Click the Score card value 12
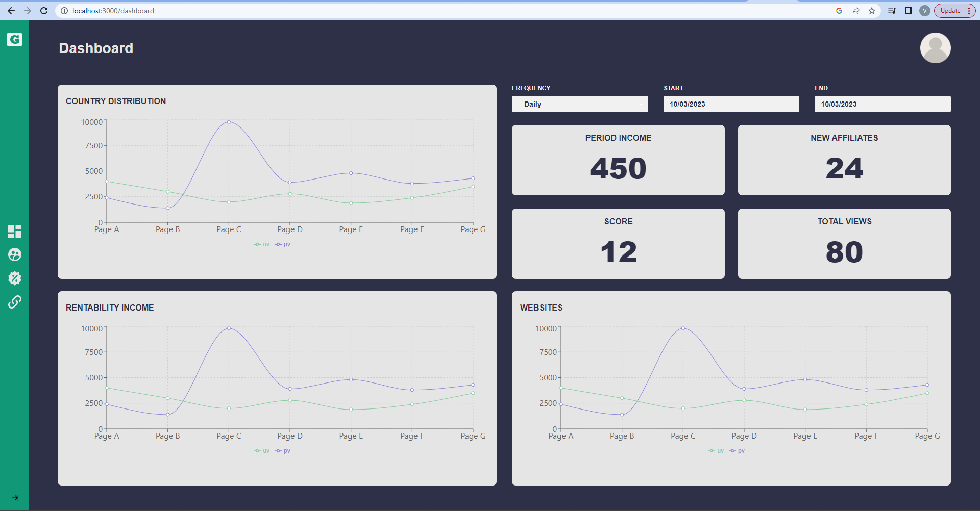 coord(618,252)
